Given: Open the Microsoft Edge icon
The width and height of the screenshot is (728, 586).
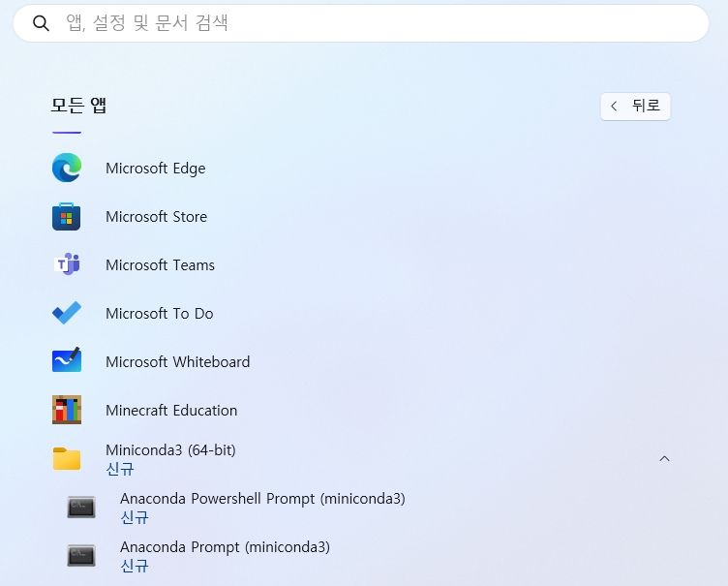Looking at the screenshot, I should 67,168.
